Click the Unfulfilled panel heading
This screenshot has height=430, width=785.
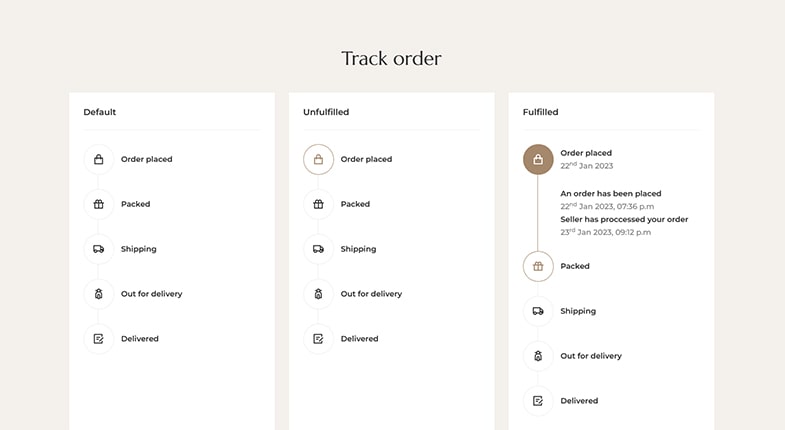point(326,112)
